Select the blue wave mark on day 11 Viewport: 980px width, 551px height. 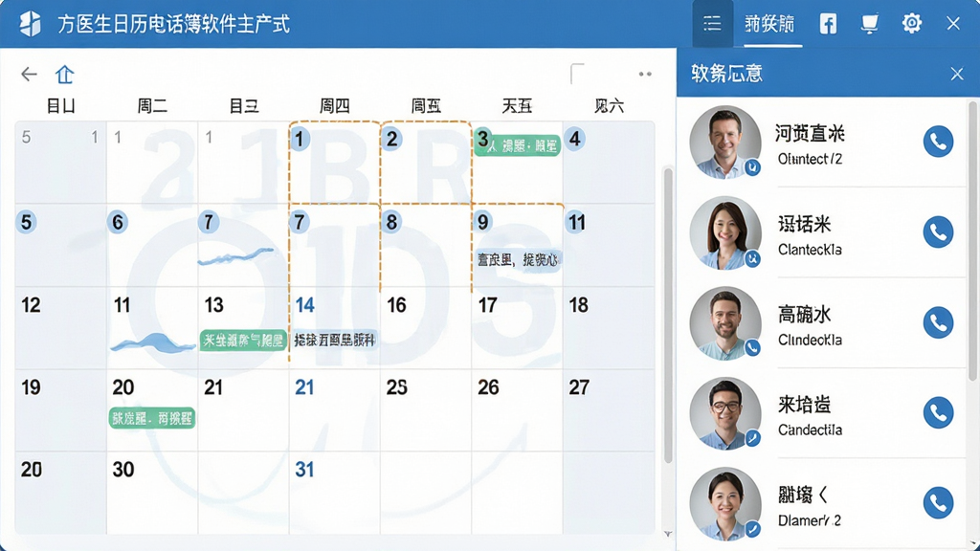(x=152, y=343)
